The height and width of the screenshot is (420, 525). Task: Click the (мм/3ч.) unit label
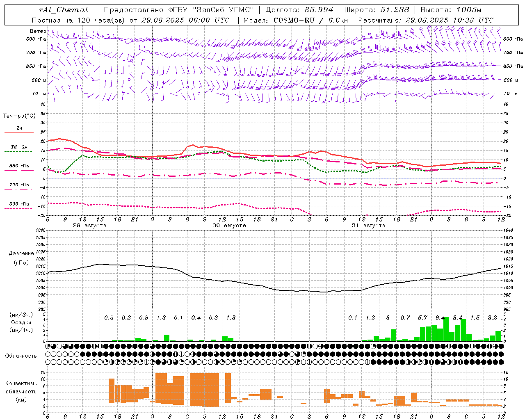coord(21,315)
